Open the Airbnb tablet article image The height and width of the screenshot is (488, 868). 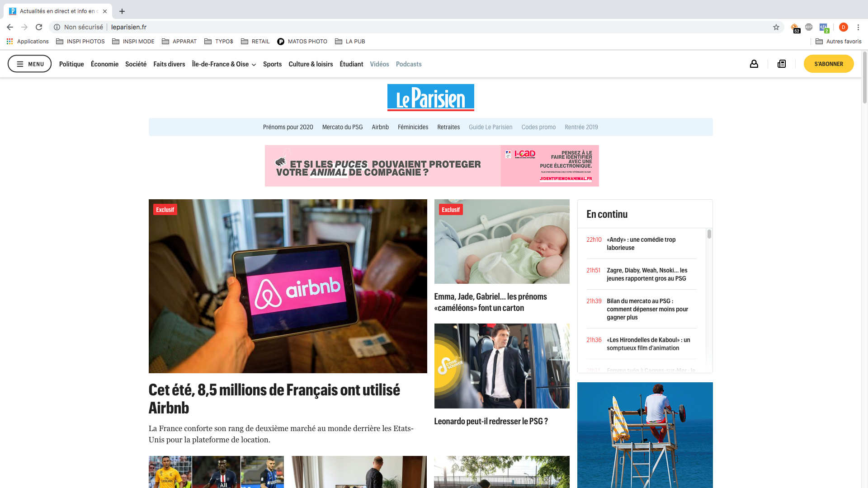click(288, 286)
